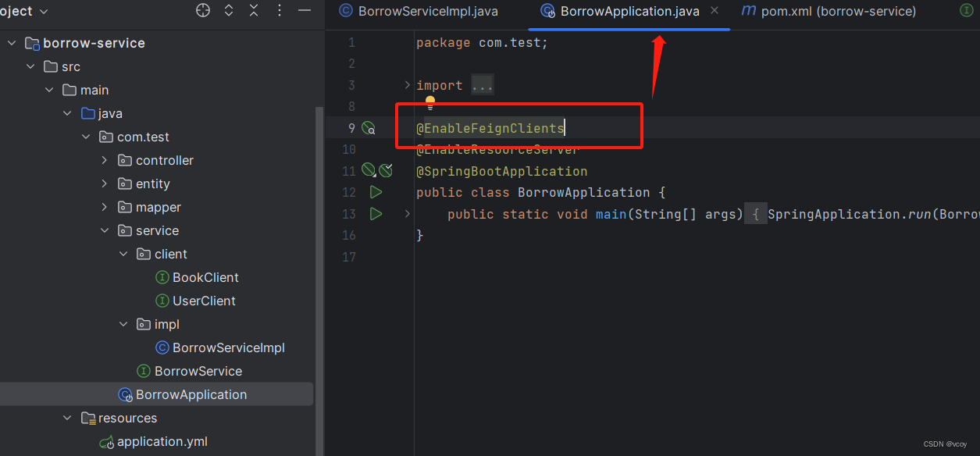Viewport: 980px width, 456px height.
Task: Click the Collapse All icon in Project panel
Action: tap(254, 11)
